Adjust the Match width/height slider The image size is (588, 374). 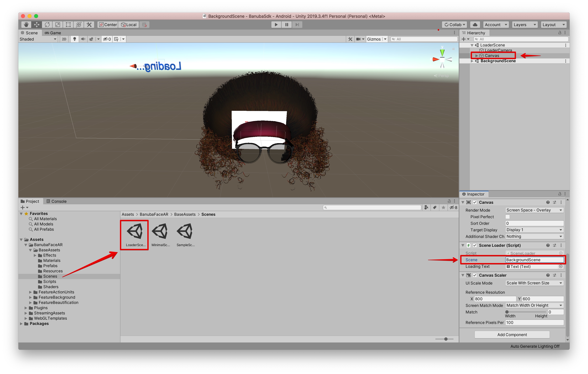coord(526,312)
